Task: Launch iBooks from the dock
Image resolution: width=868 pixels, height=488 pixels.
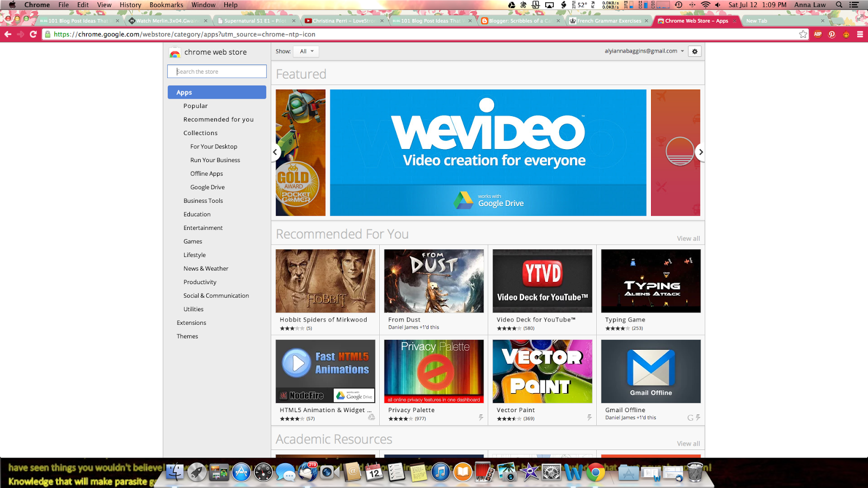Action: pos(463,473)
